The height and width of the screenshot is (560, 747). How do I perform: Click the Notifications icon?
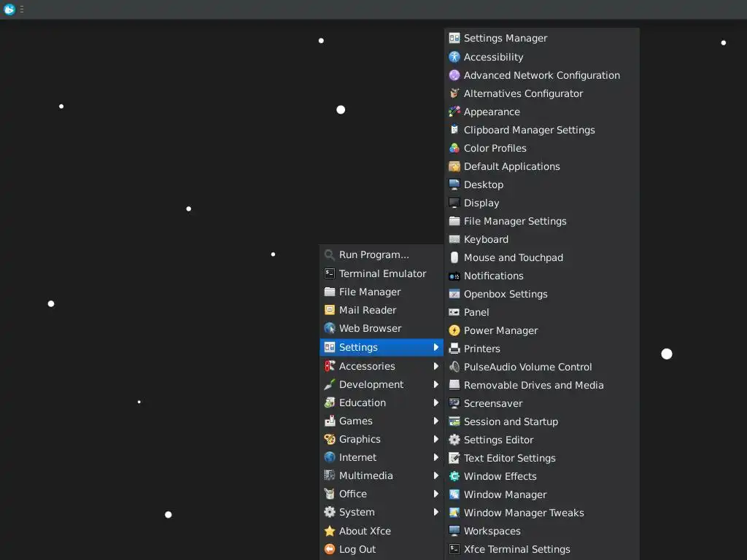tap(454, 276)
